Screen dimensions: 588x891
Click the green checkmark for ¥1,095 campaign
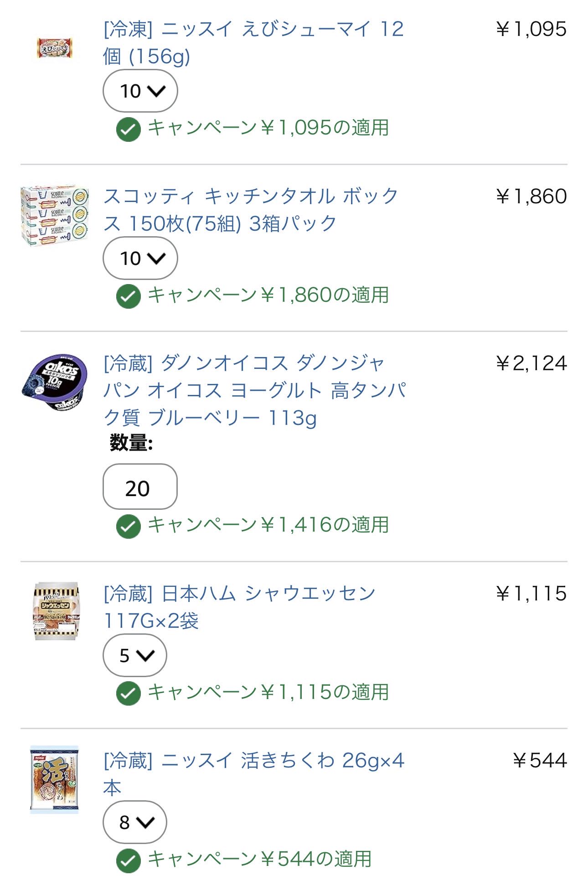coord(129,130)
